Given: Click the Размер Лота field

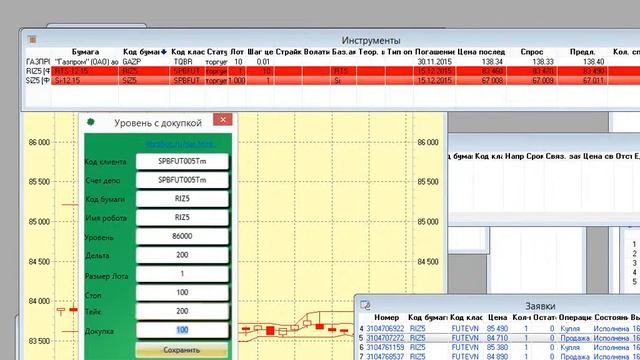Looking at the screenshot, I should [x=182, y=274].
